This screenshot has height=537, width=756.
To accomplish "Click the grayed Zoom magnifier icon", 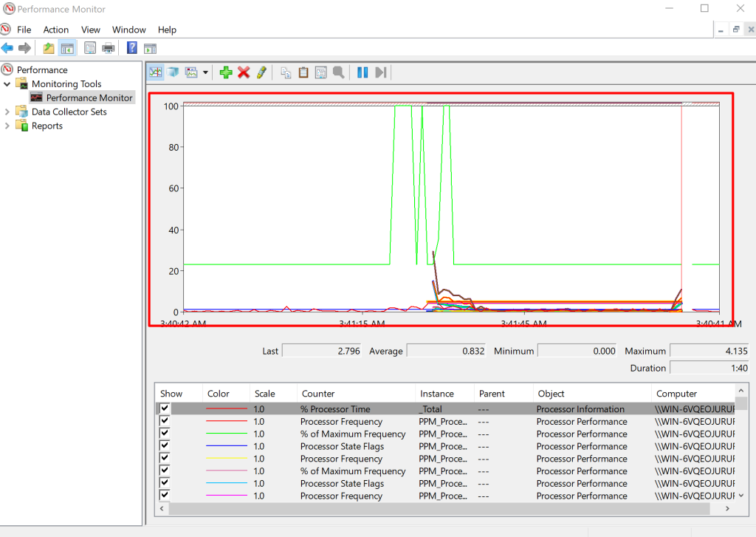I will coord(338,72).
